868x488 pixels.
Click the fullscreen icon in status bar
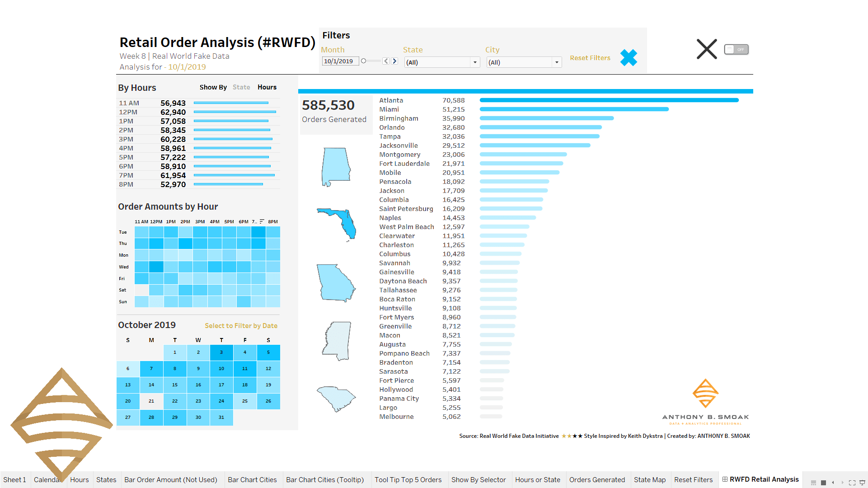pyautogui.click(x=852, y=483)
